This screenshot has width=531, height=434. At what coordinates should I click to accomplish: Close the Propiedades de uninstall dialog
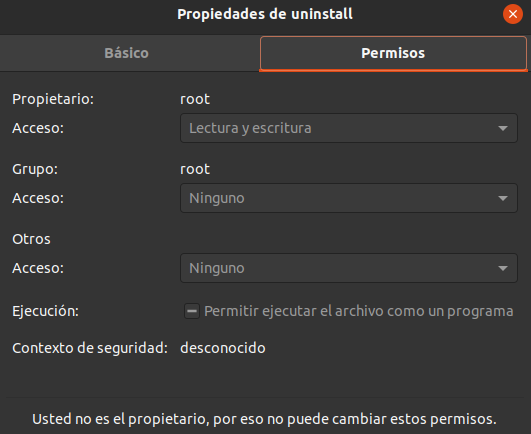click(513, 14)
